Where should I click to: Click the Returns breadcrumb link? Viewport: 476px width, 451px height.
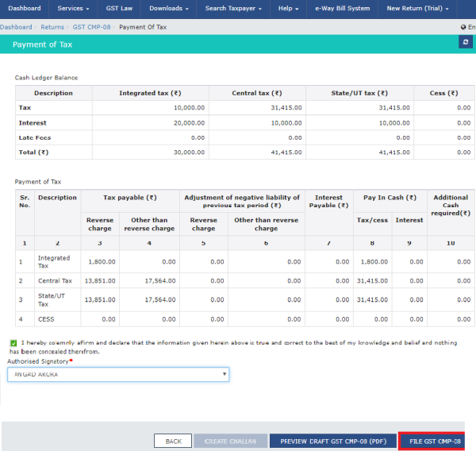[x=52, y=27]
